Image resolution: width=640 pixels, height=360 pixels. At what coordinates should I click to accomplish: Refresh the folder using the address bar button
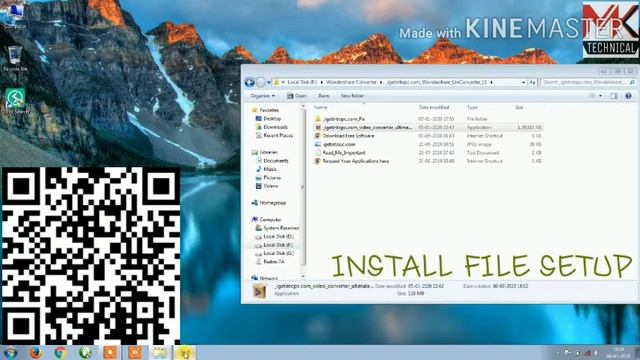click(x=533, y=82)
